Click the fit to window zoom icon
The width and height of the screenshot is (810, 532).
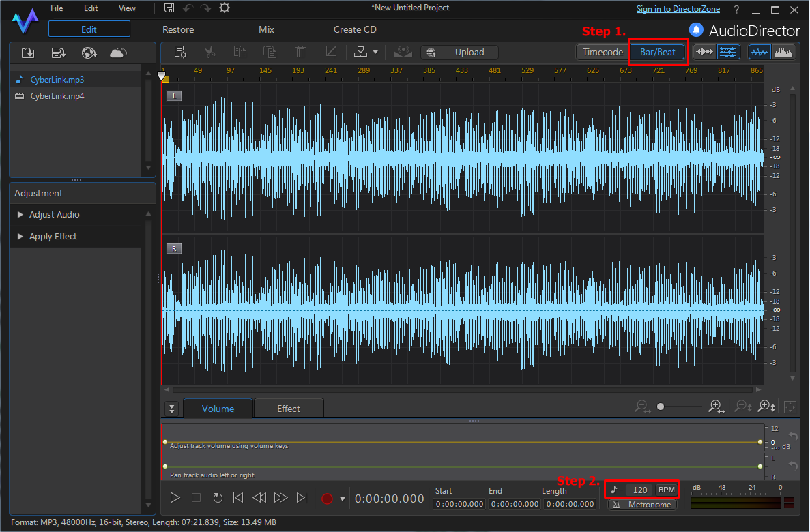click(x=790, y=407)
